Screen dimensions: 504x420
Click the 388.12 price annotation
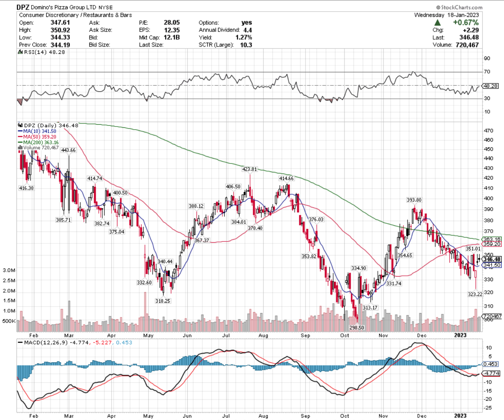pos(196,206)
